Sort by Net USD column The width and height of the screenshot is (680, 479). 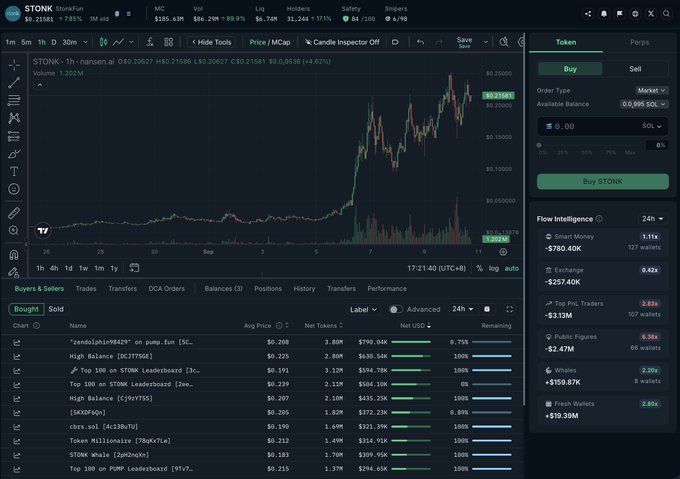[x=415, y=326]
